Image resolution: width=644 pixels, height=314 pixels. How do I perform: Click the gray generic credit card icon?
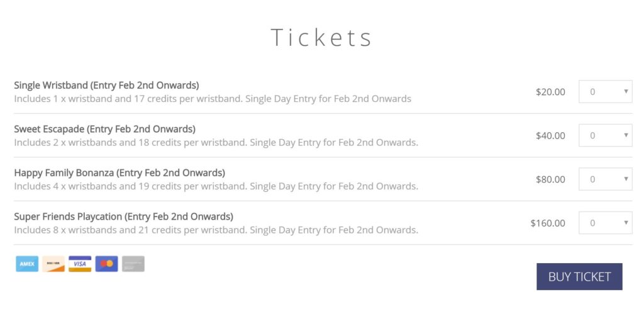pos(133,264)
